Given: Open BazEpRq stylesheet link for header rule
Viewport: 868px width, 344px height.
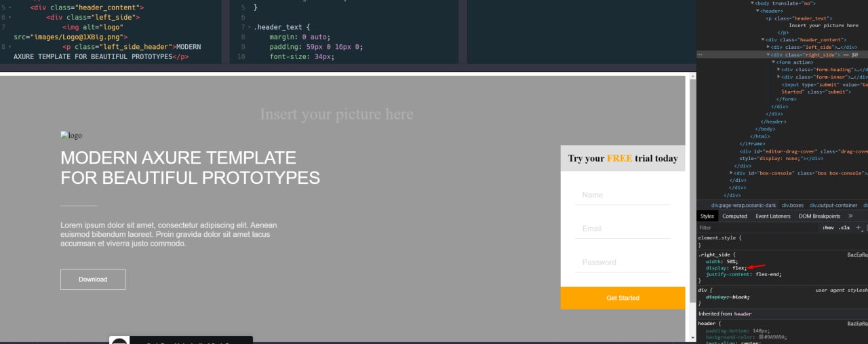Looking at the screenshot, I should (858, 324).
